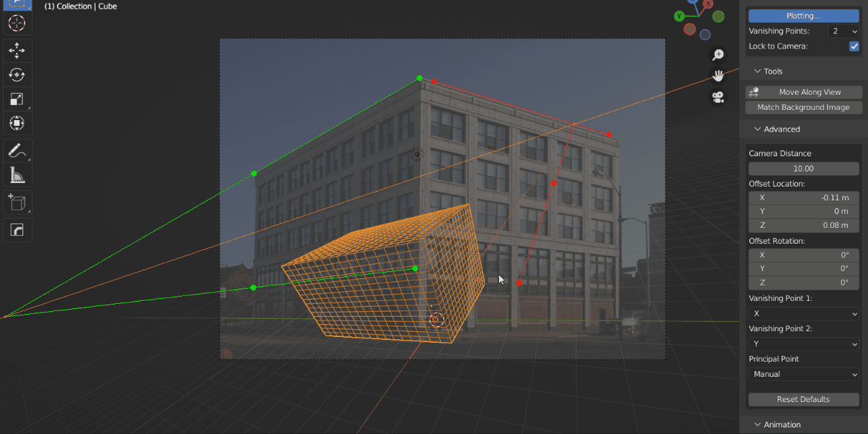Select the Transform tool
This screenshot has height=434, width=868.
click(17, 124)
